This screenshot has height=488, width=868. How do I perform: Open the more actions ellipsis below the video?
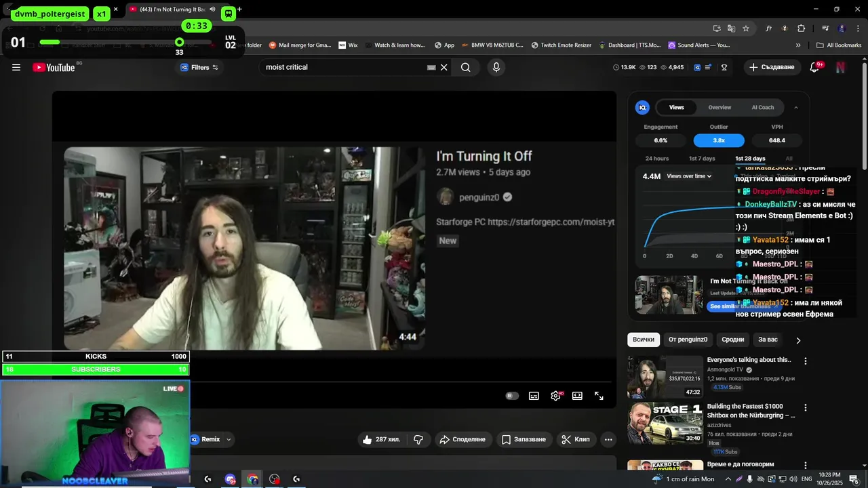tap(608, 439)
